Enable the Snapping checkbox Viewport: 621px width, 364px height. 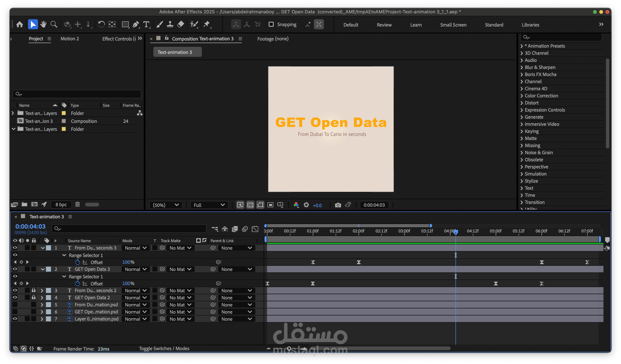coord(271,24)
